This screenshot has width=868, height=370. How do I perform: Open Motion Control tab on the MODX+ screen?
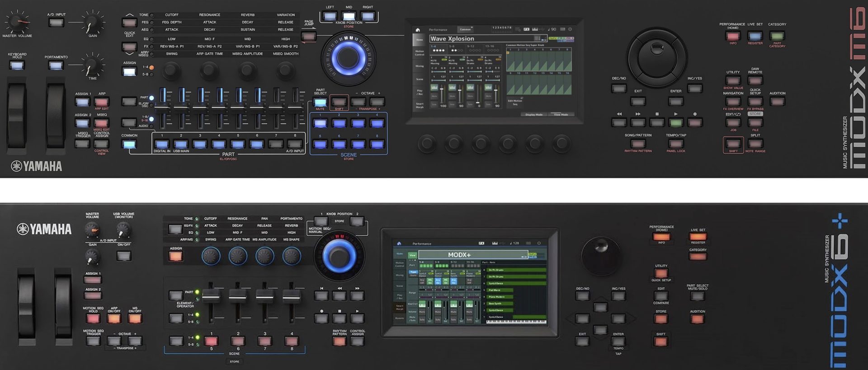coord(400,264)
